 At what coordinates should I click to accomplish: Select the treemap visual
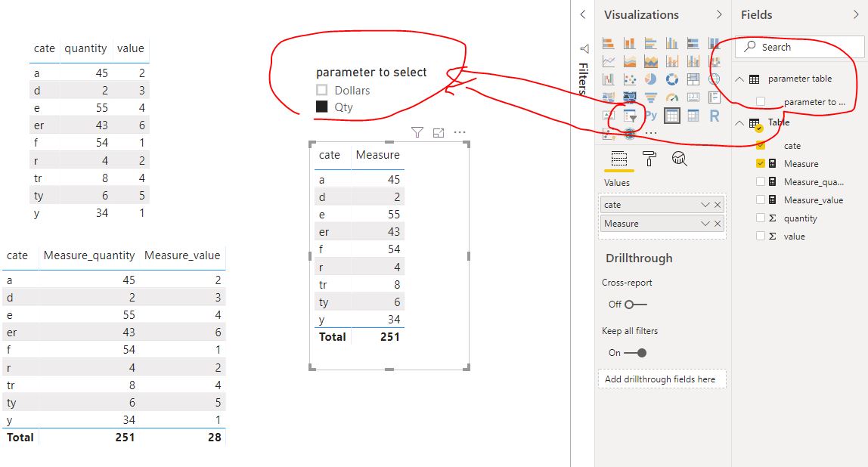[693, 79]
